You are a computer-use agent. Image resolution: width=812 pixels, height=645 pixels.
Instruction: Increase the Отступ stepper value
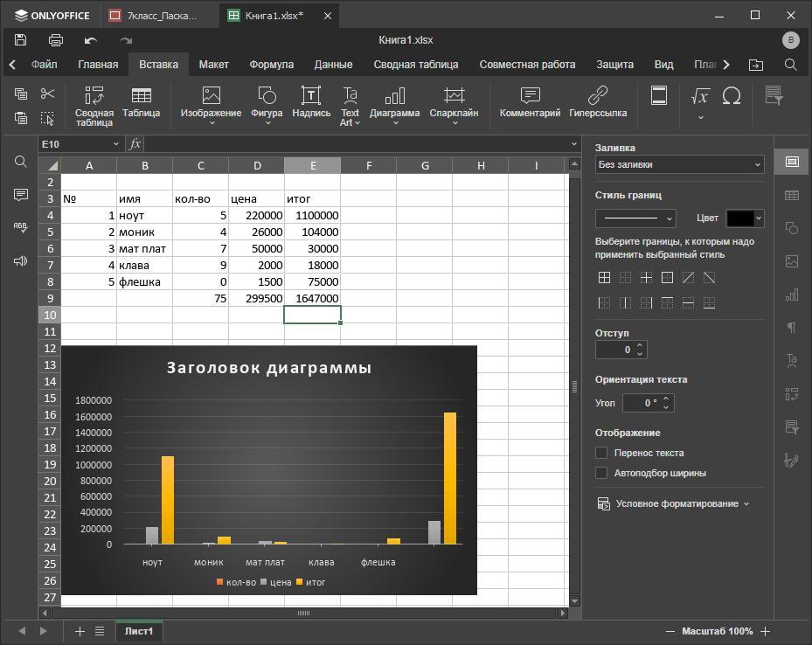tap(641, 345)
